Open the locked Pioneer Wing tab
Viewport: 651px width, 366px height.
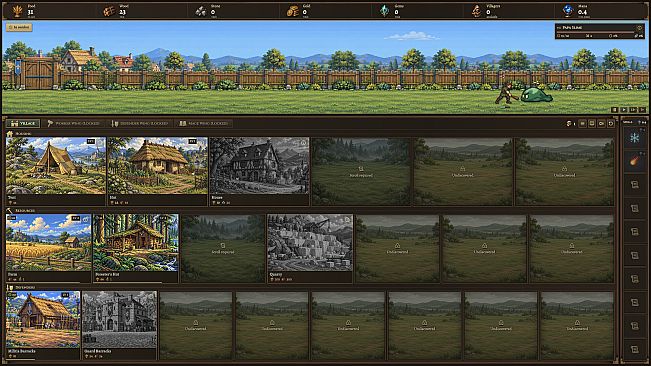coord(74,123)
